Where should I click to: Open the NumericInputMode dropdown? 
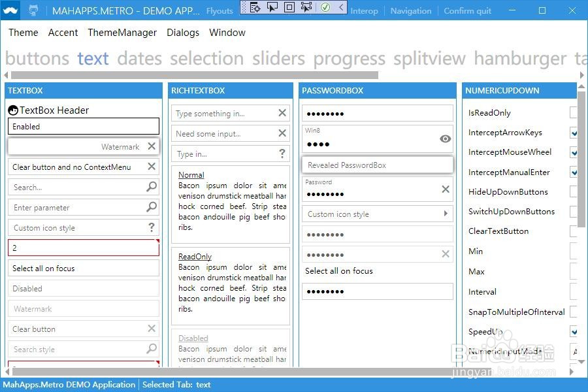coord(574,351)
